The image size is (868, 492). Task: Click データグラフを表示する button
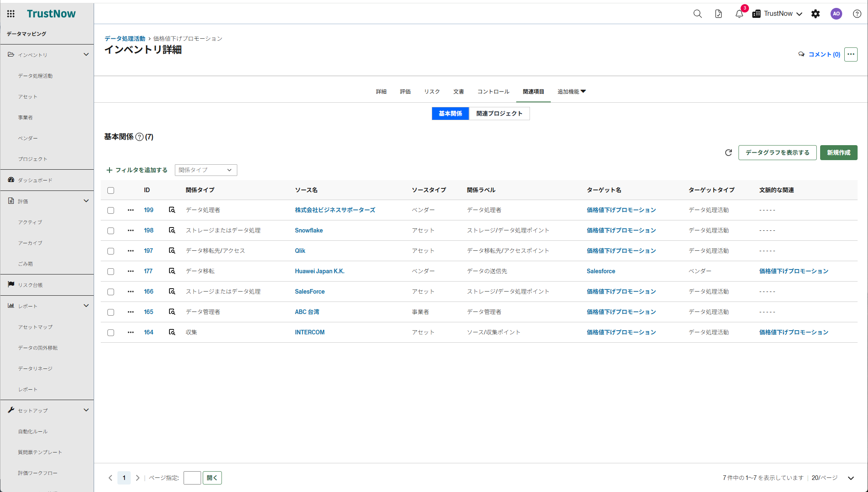pyautogui.click(x=777, y=153)
